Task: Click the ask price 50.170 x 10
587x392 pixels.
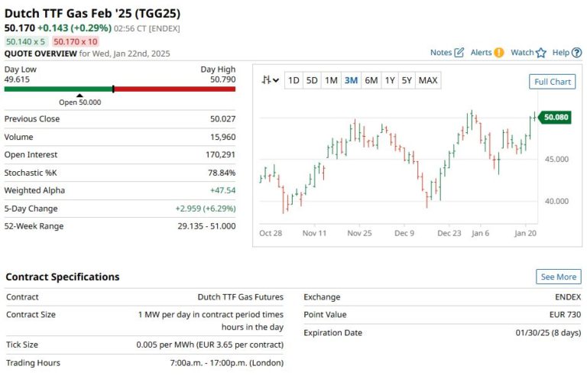Action: click(76, 41)
